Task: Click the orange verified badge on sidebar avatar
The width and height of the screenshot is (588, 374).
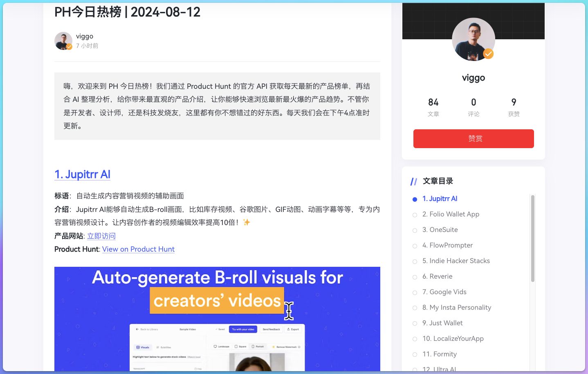Action: point(488,54)
